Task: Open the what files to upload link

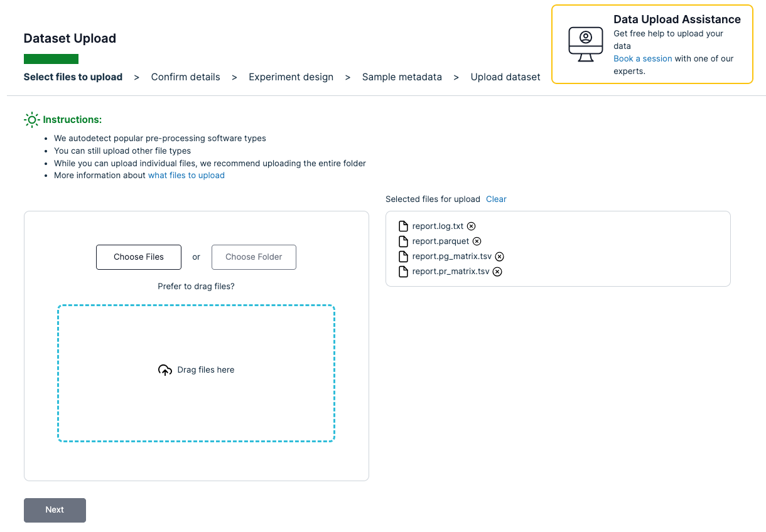Action: coord(186,176)
